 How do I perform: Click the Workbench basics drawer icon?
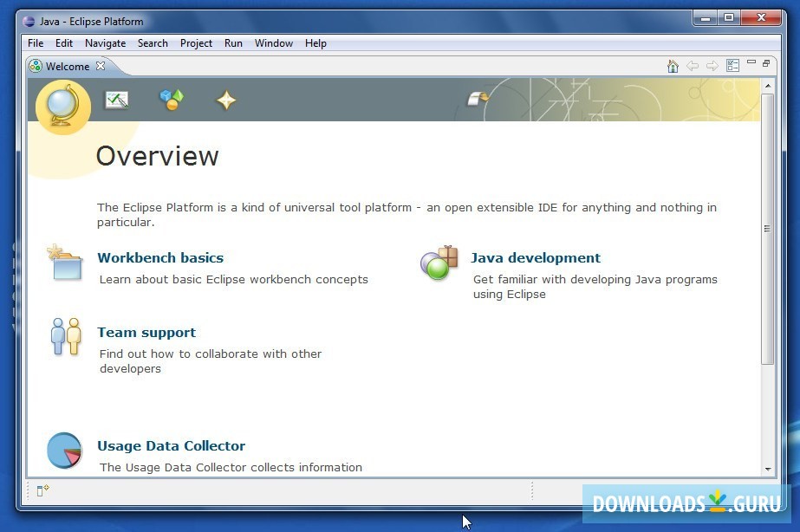click(x=64, y=264)
